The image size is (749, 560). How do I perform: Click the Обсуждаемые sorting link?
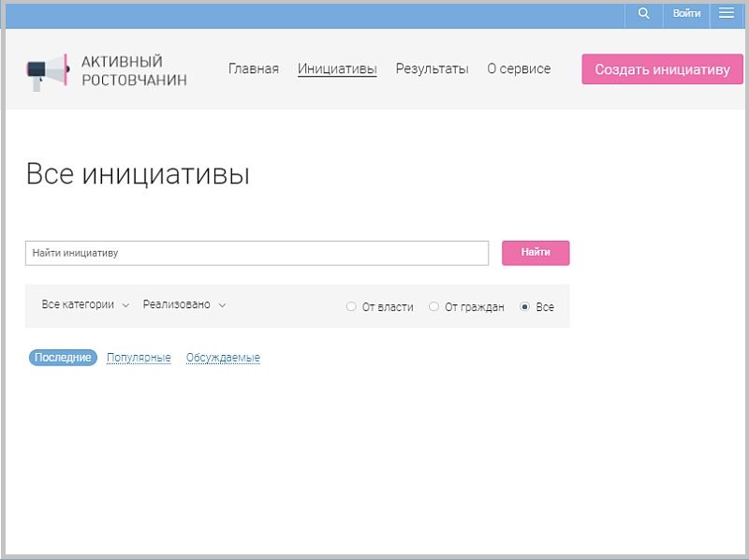point(223,358)
